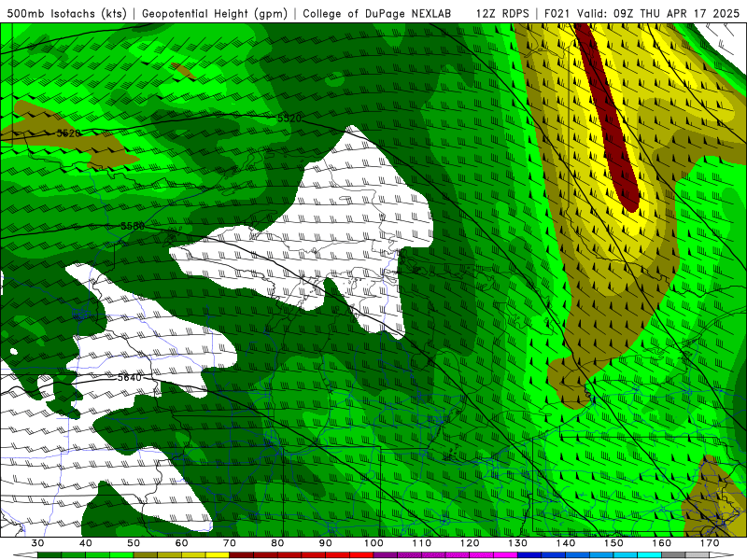The height and width of the screenshot is (560, 747).
Task: Click the colorbar label '50'
Action: (x=134, y=543)
